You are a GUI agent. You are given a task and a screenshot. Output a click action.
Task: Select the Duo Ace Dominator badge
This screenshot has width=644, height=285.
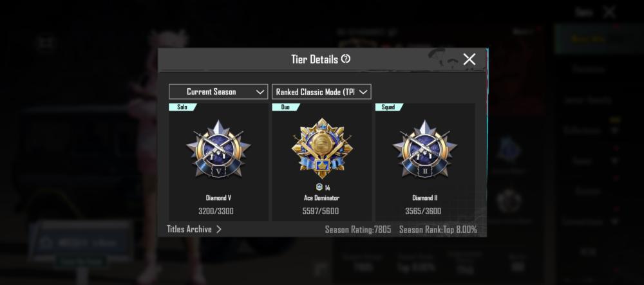[321, 148]
